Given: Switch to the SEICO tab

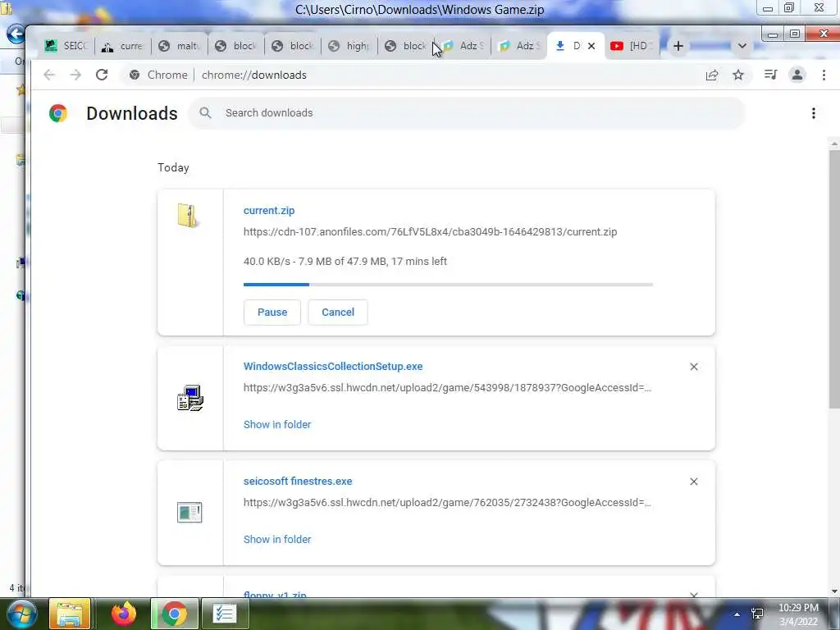Looking at the screenshot, I should pyautogui.click(x=66, y=46).
